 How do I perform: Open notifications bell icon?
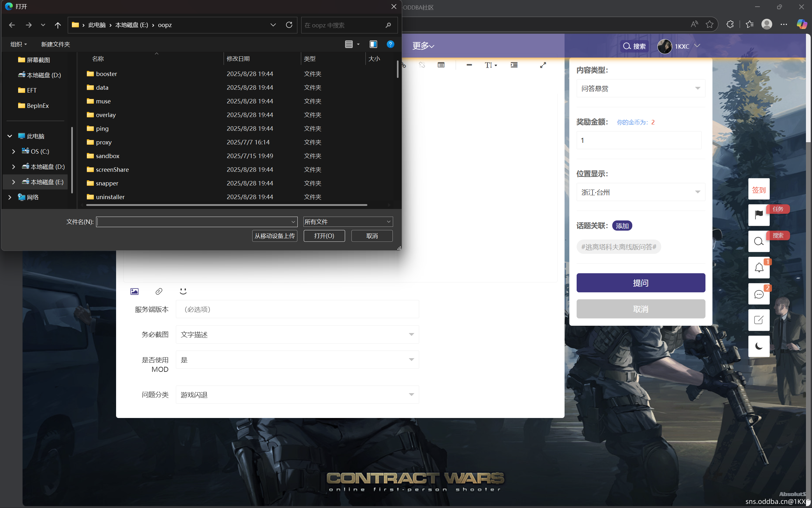(x=759, y=268)
